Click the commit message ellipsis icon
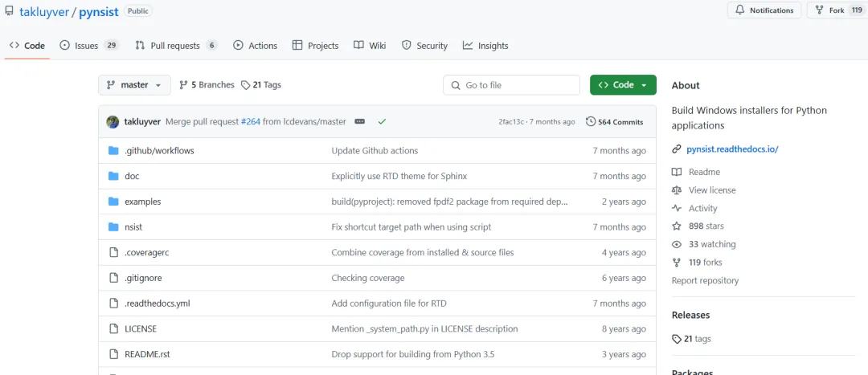The height and width of the screenshot is (375, 868). 359,121
